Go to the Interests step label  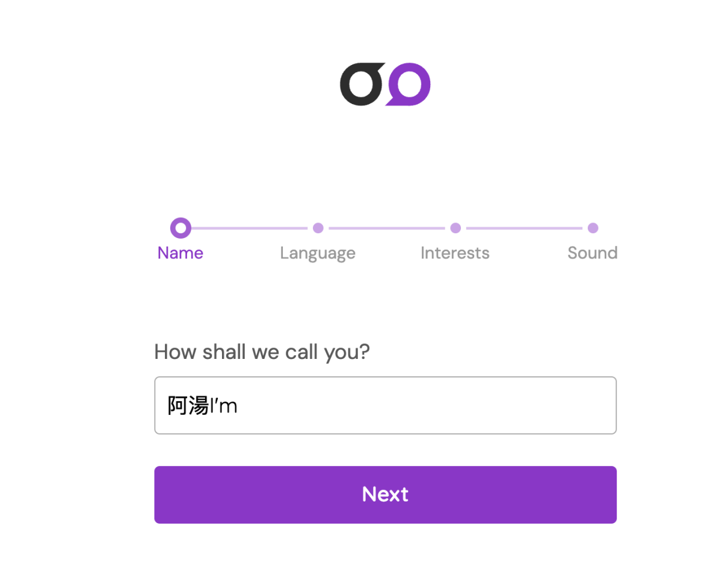(455, 253)
